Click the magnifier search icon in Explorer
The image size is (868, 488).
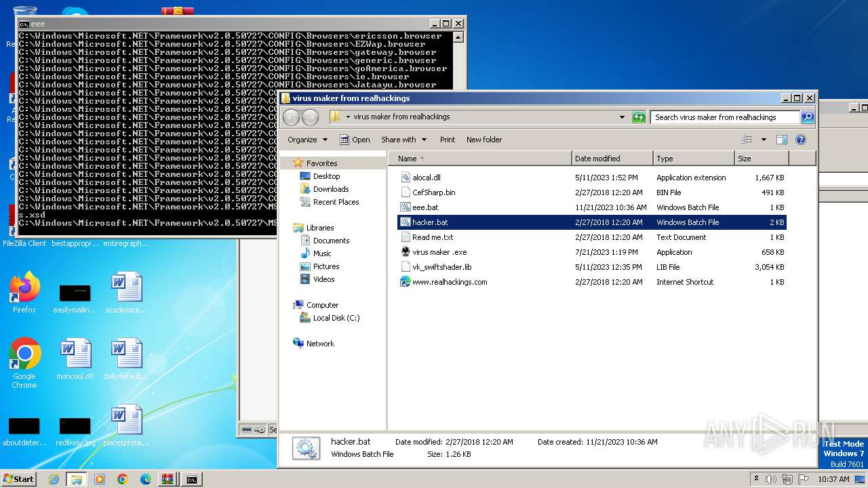click(x=807, y=117)
